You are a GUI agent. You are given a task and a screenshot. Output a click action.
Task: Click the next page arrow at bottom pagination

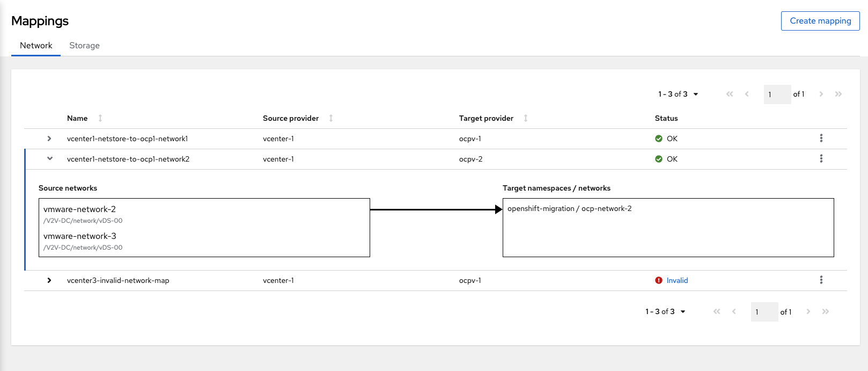pyautogui.click(x=808, y=311)
